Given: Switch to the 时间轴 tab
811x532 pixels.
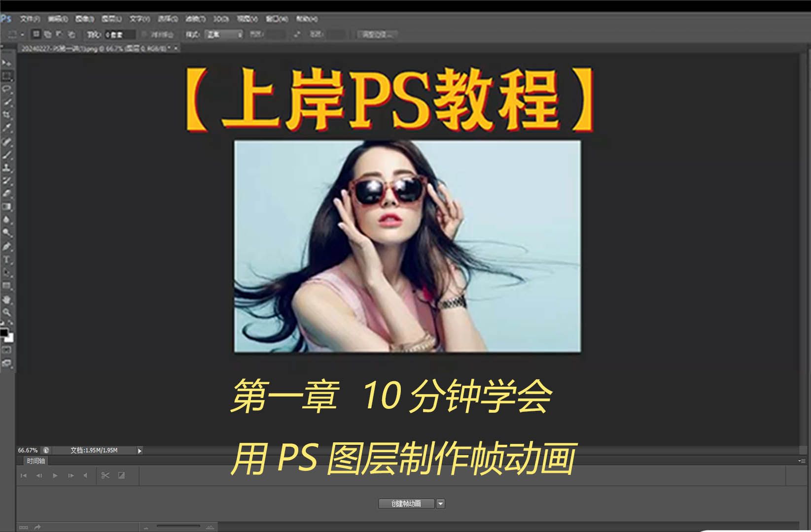Looking at the screenshot, I should [35, 462].
